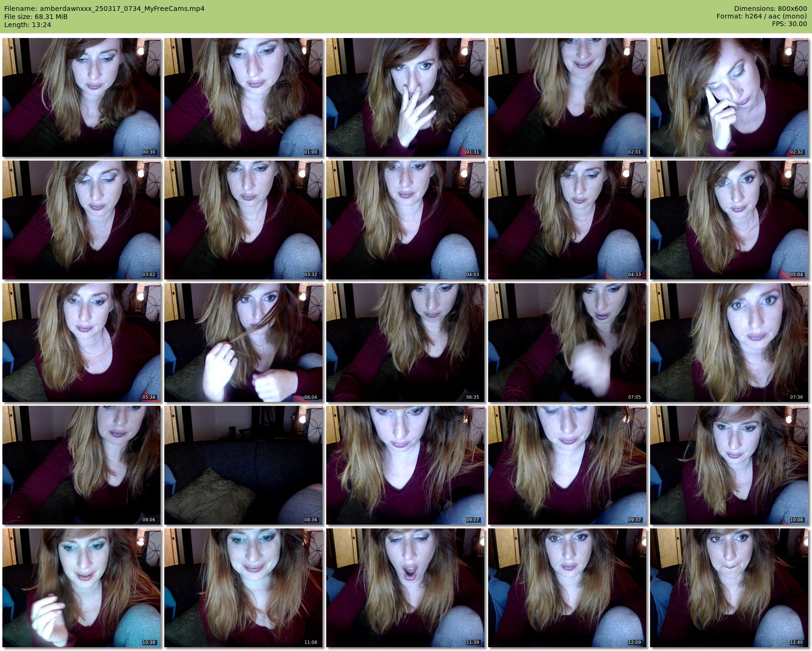812x651 pixels.
Task: Click the frame marked 02:32
Action: (729, 97)
